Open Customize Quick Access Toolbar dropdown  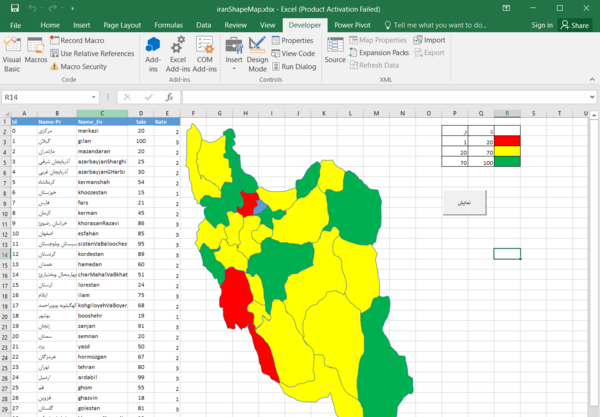coord(72,8)
